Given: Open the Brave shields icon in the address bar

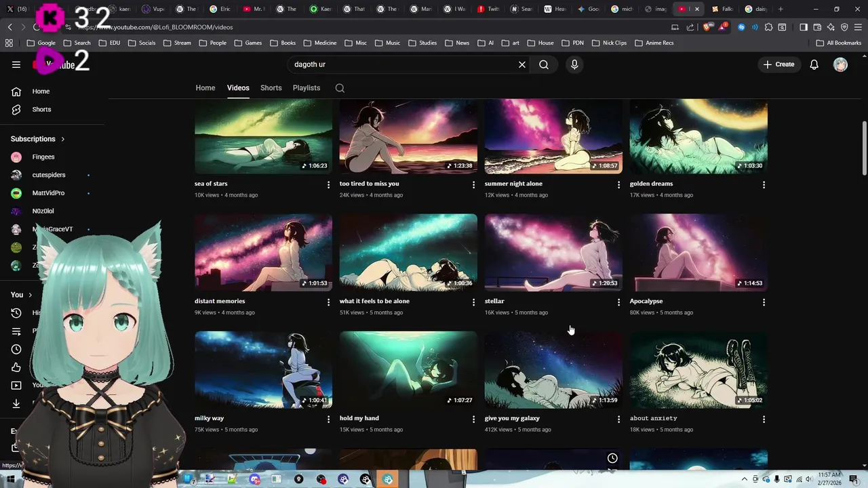Looking at the screenshot, I should click(x=706, y=27).
